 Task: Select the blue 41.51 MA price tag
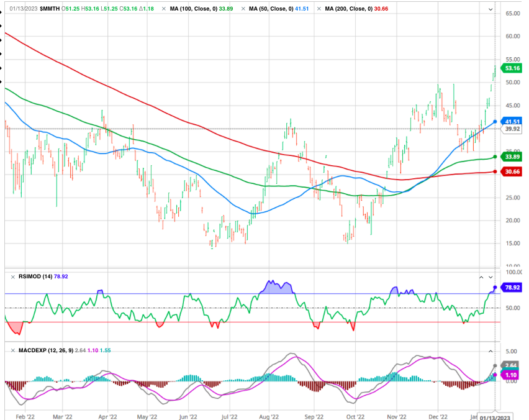[x=512, y=122]
